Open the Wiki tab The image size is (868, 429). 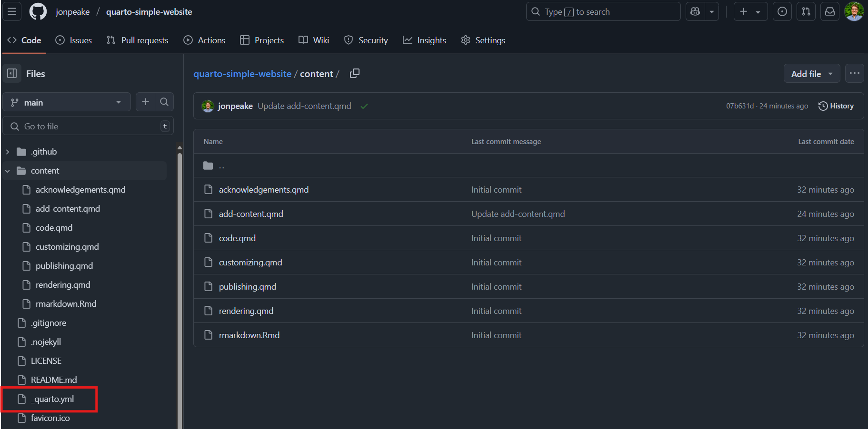(314, 40)
